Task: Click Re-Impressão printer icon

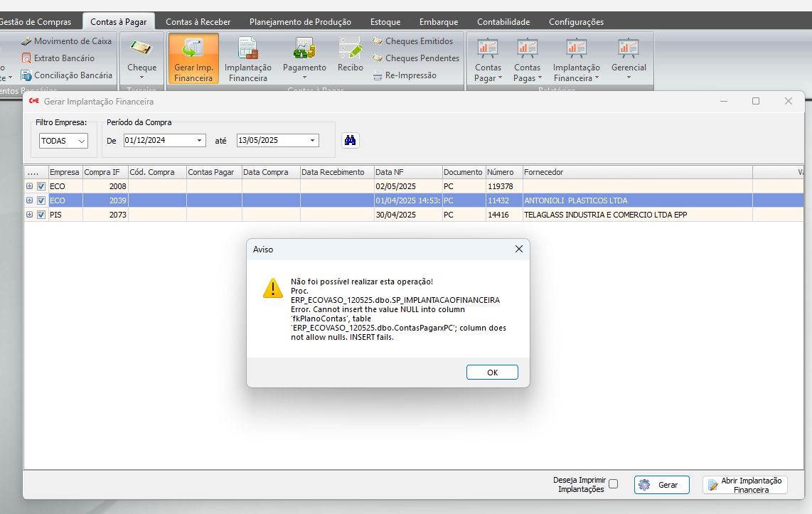Action: pyautogui.click(x=379, y=75)
